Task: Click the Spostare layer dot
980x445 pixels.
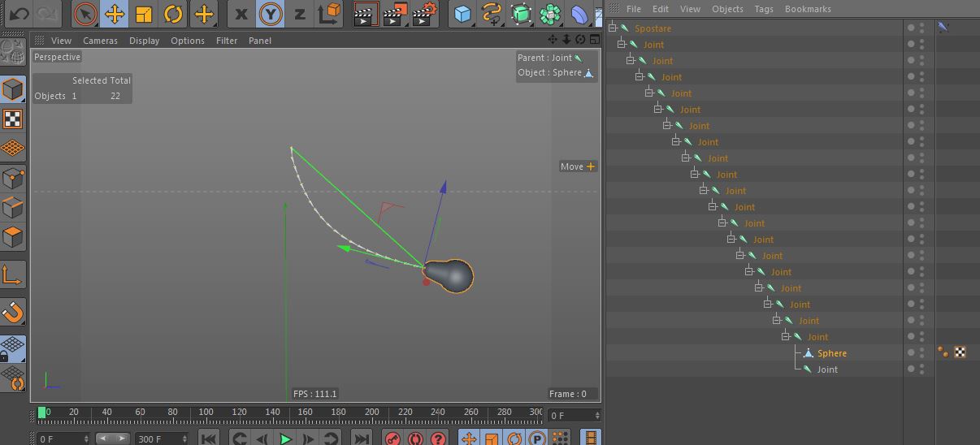Action: pos(911,28)
